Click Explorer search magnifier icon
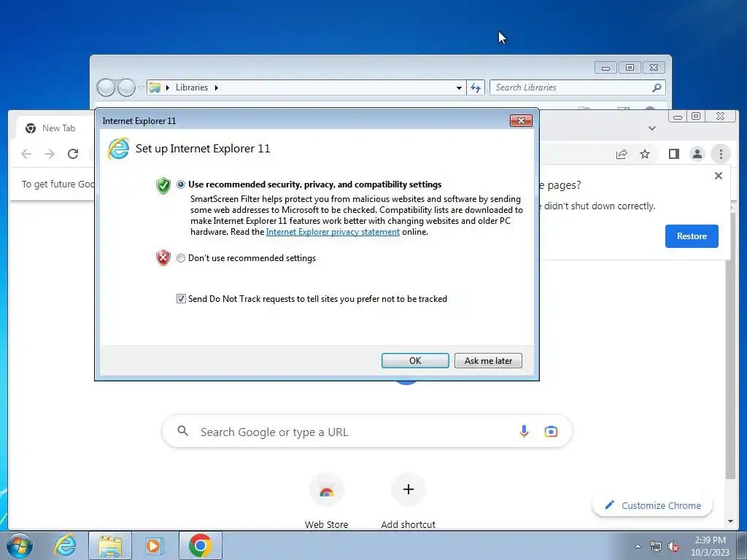Viewport: 747px width, 560px height. click(x=657, y=87)
